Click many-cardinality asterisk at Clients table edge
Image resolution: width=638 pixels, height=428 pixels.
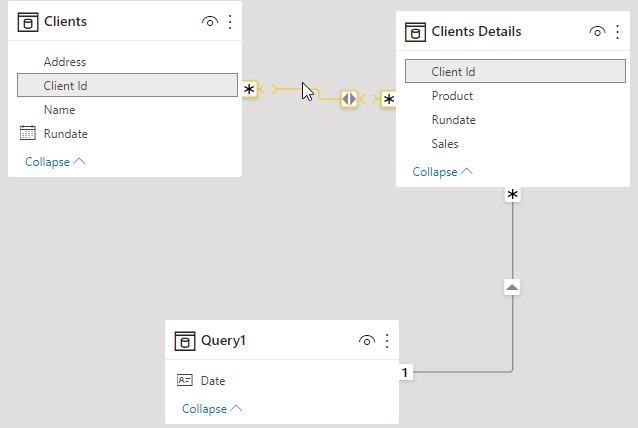coord(249,89)
